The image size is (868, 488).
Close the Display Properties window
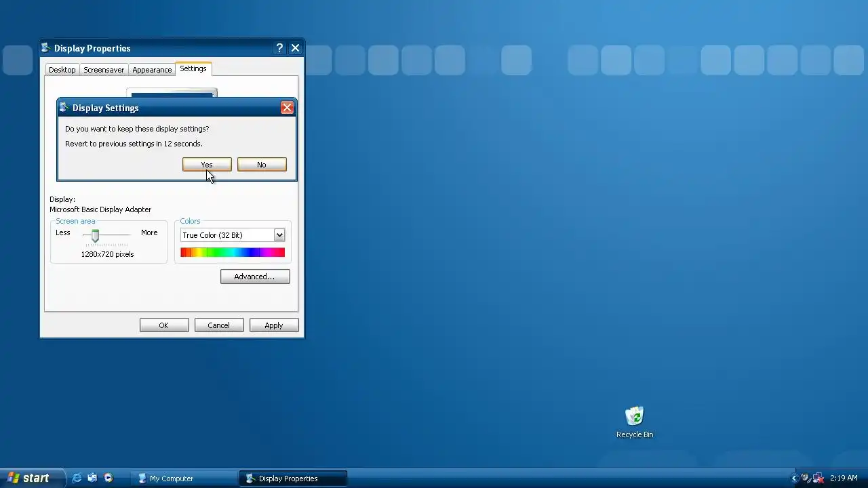click(x=295, y=48)
